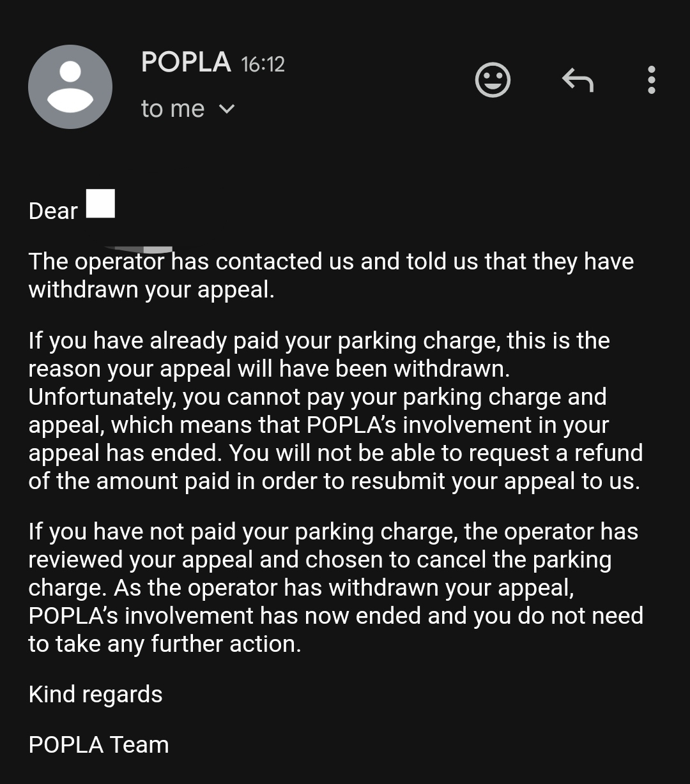The height and width of the screenshot is (784, 690).
Task: Tap 'to take any further action.' line
Action: click(x=164, y=644)
